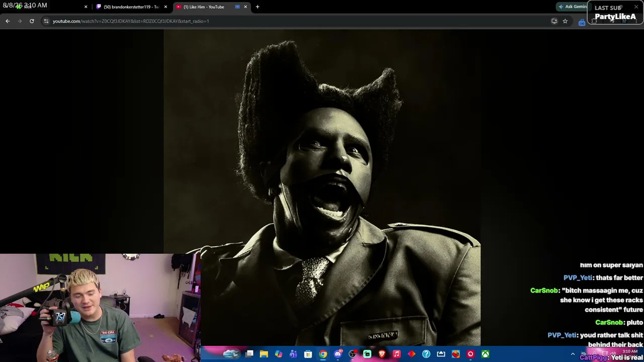Close the Like Him YouTube tab
644x362 pixels.
(246, 7)
